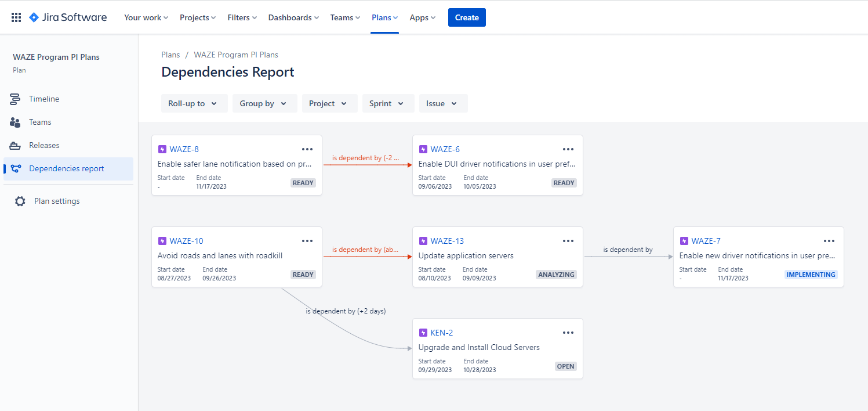Open the WAZE-13 issue link
This screenshot has height=411, width=868.
pos(447,241)
